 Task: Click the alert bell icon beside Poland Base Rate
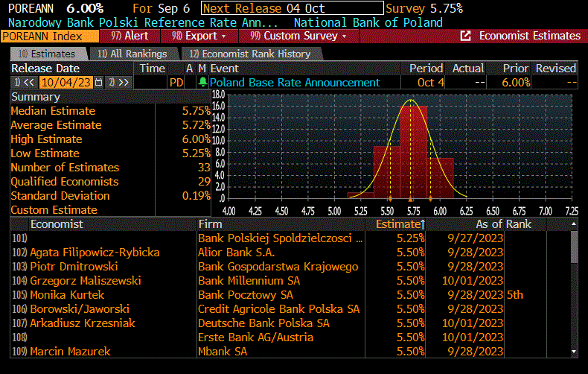pyautogui.click(x=203, y=82)
